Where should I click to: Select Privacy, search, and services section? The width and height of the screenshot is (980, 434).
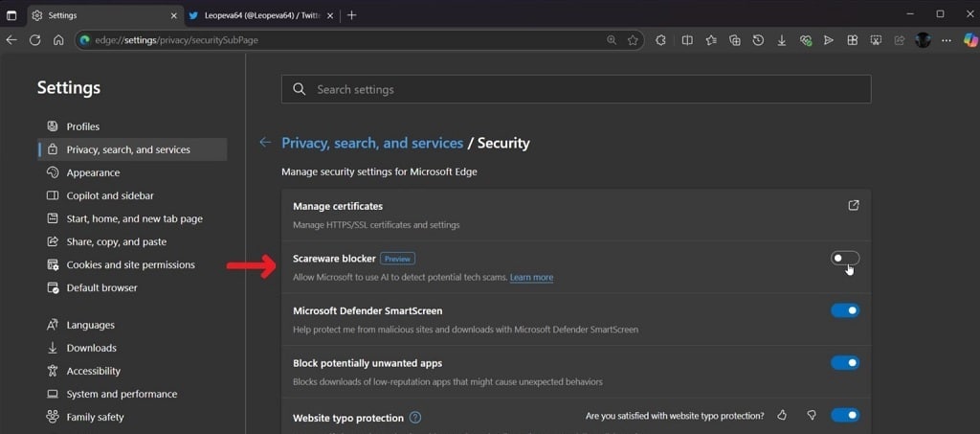click(x=132, y=150)
